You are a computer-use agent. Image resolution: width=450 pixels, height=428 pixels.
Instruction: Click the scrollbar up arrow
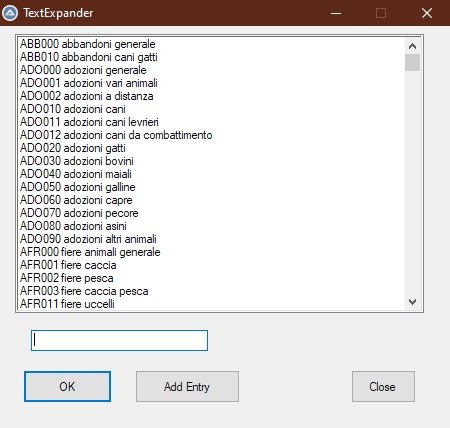point(412,46)
